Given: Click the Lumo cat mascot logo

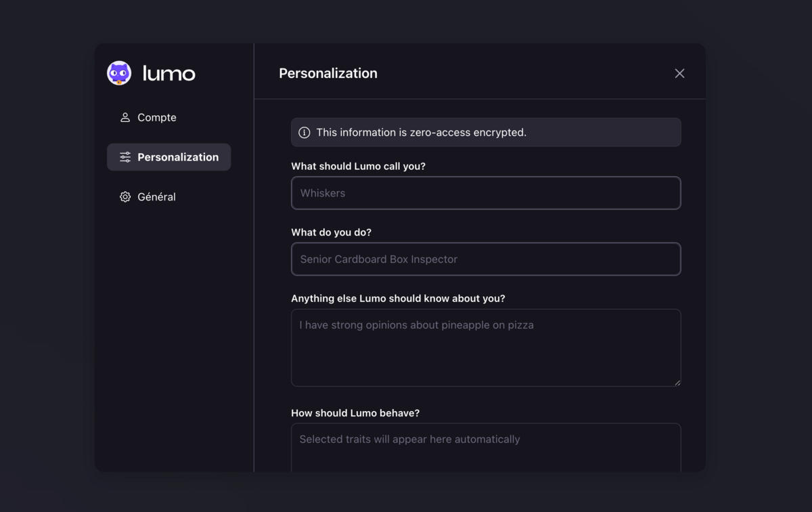Looking at the screenshot, I should coord(119,73).
